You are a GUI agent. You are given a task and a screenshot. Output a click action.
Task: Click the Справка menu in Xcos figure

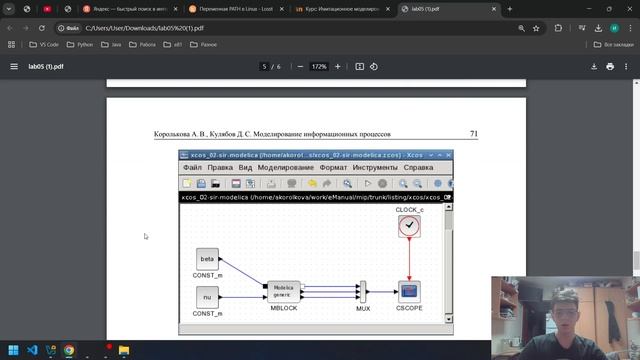click(418, 167)
